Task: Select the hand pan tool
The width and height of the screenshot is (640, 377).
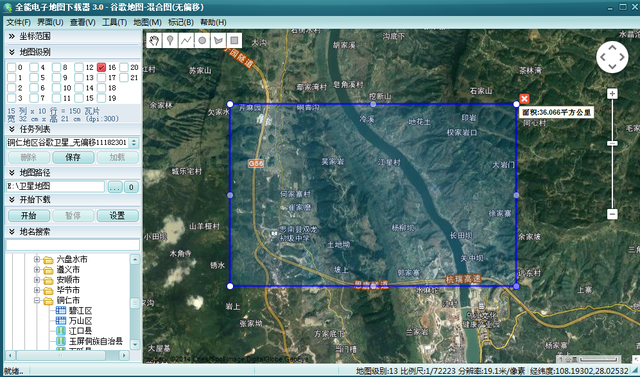Action: 154,40
